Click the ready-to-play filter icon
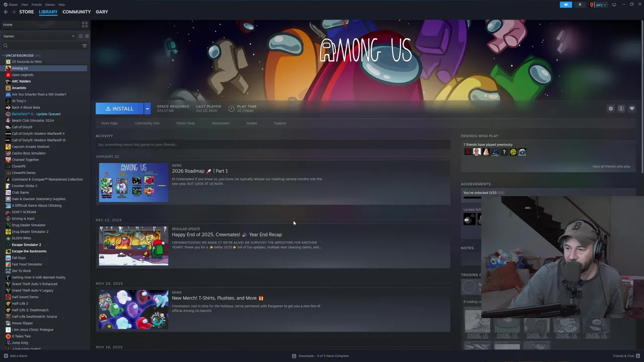644x362 pixels. pos(87,36)
